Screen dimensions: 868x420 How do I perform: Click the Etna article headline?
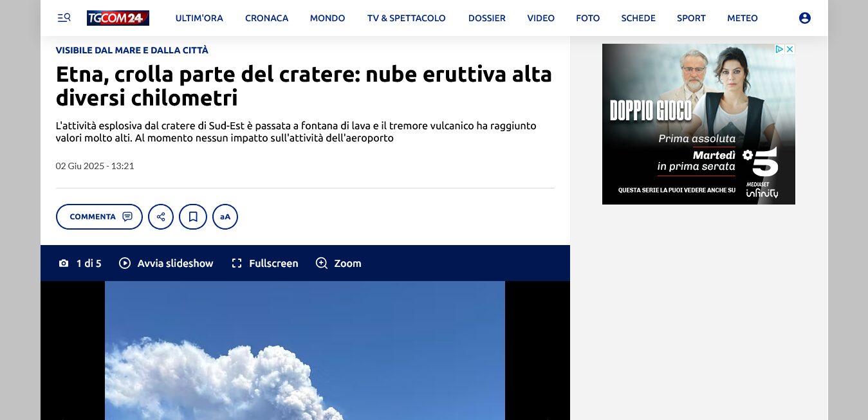(304, 86)
